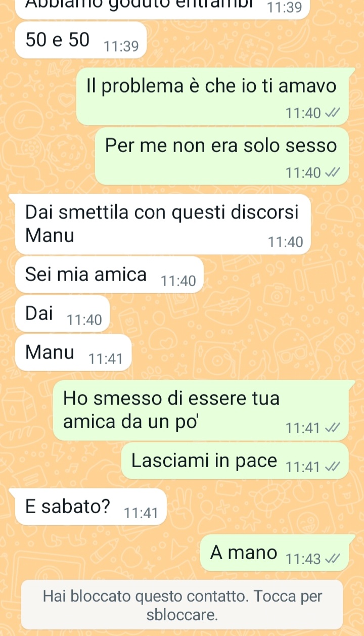Tap the short 'Dai' message bubble
This screenshot has width=364, height=636.
coord(63,314)
